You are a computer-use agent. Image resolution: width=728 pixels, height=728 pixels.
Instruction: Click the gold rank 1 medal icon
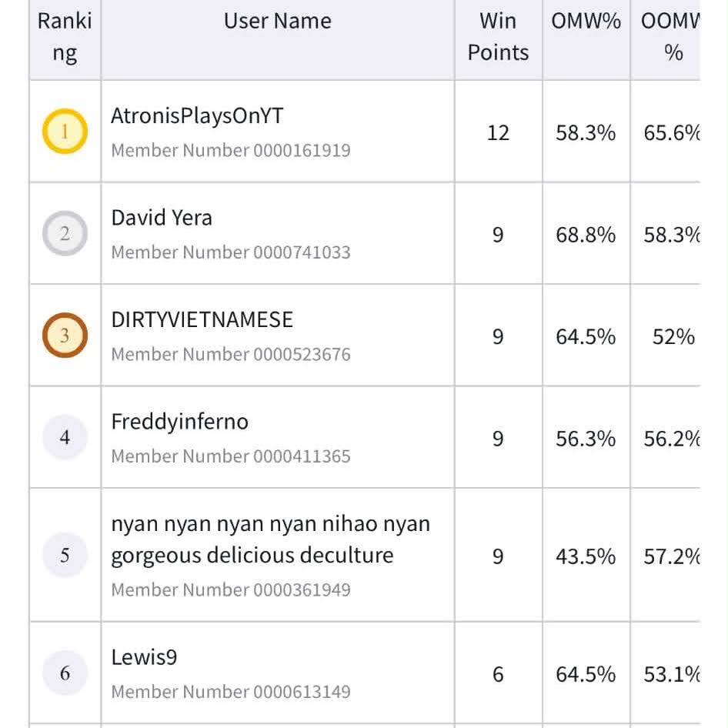click(x=65, y=132)
